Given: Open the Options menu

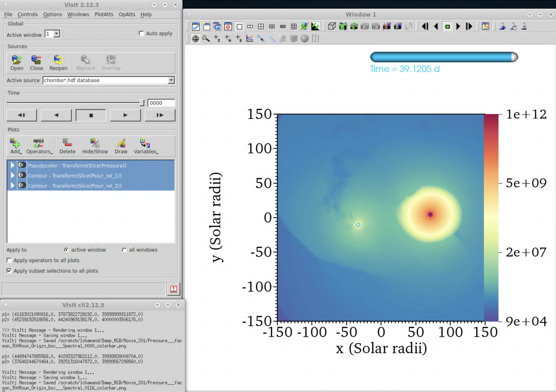Looking at the screenshot, I should click(x=52, y=14).
